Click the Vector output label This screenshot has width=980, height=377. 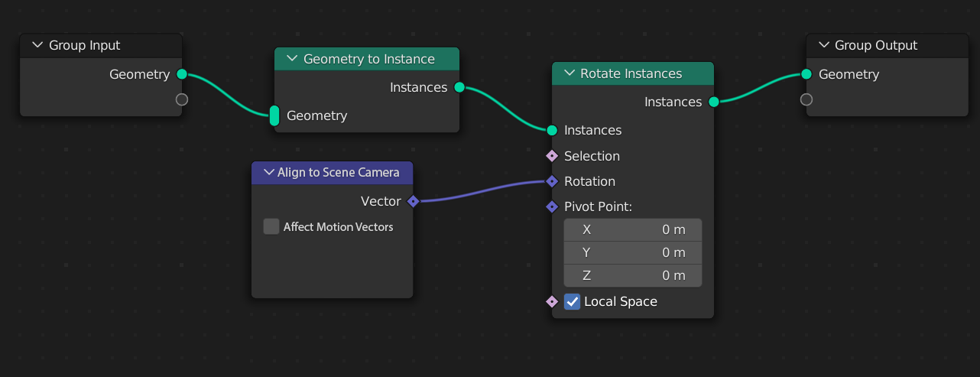coord(381,201)
